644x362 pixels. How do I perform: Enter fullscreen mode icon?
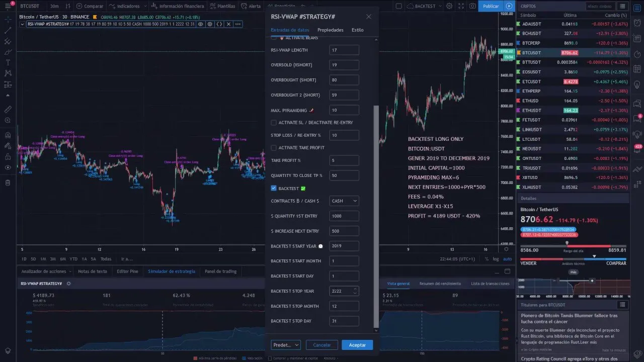coord(460,6)
